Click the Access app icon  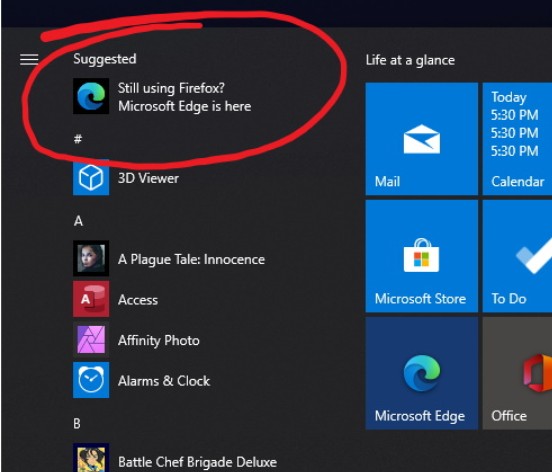coord(91,299)
